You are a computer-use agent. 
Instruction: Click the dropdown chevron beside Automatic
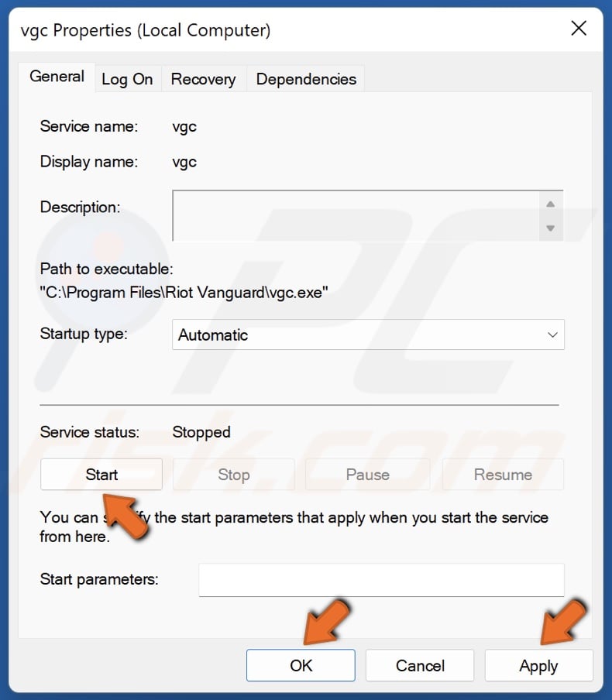(x=552, y=335)
